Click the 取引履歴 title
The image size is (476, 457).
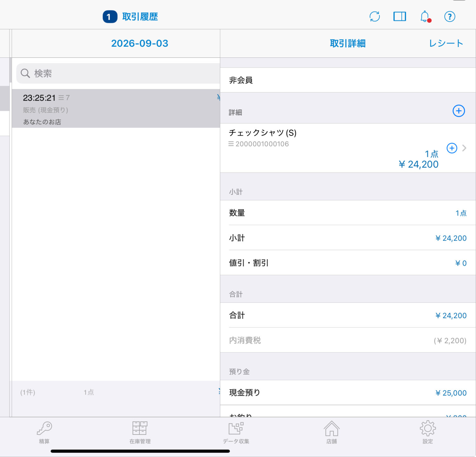pos(140,17)
